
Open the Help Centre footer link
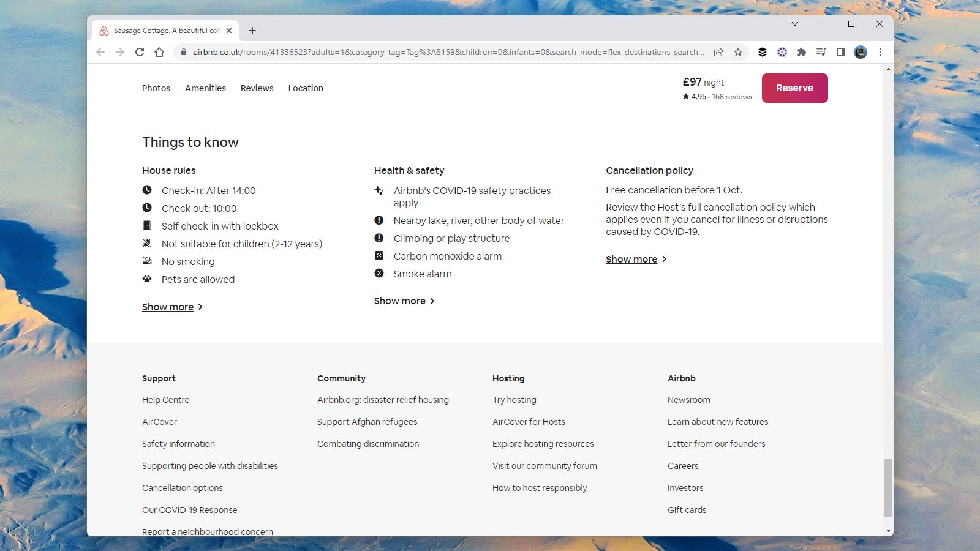click(165, 400)
